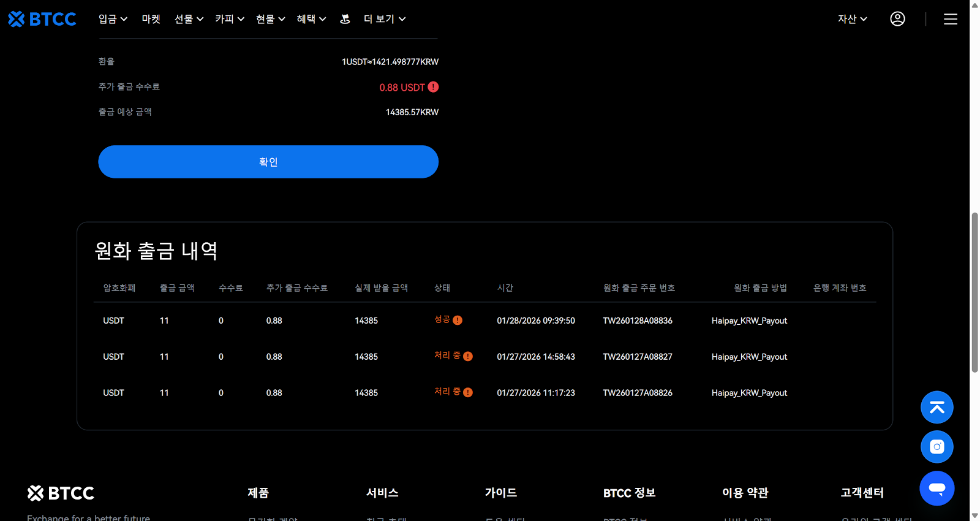Screen dimensions: 980x521
Task: Click the 서비스 footer heading
Action: [x=382, y=493]
